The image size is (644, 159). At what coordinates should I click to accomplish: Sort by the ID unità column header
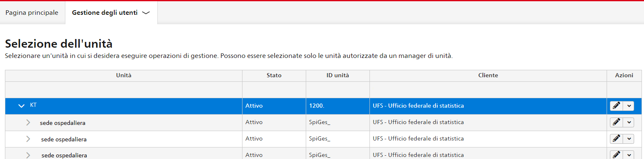(x=338, y=76)
